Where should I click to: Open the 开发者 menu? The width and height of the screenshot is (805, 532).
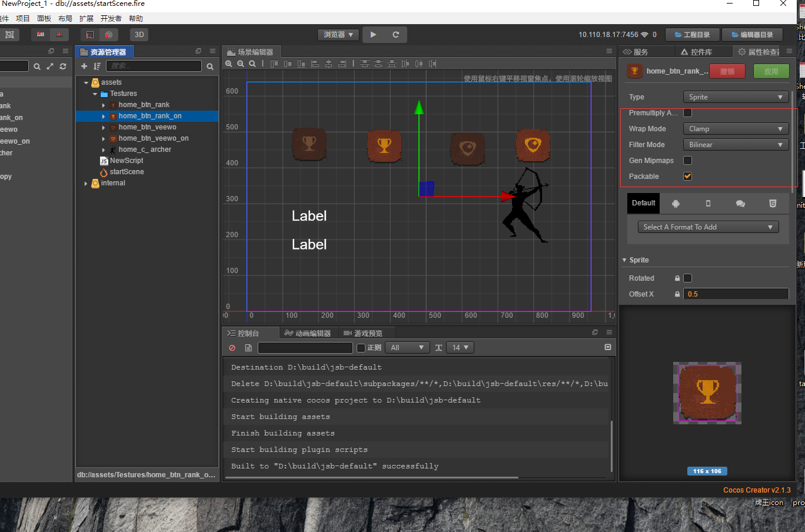[111, 19]
